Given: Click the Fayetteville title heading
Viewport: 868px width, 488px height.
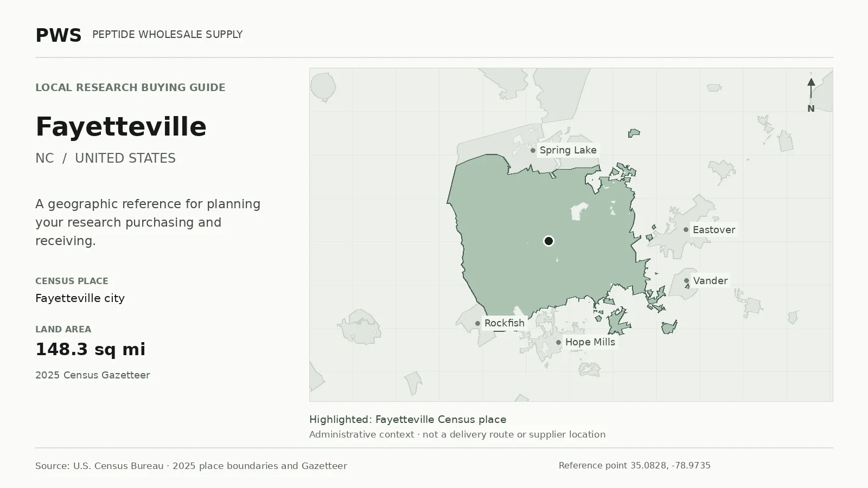Looking at the screenshot, I should click(x=121, y=126).
